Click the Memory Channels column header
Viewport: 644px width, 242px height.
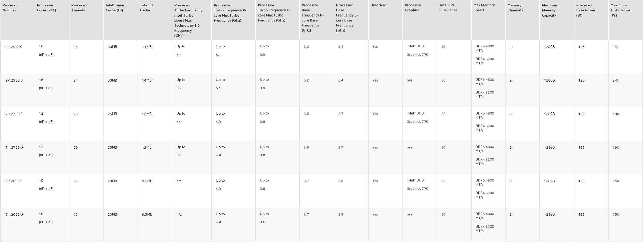pyautogui.click(x=515, y=8)
